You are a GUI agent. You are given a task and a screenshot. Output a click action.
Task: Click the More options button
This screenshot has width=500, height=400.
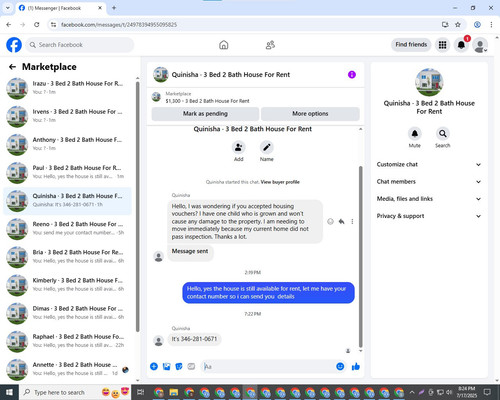pos(310,114)
